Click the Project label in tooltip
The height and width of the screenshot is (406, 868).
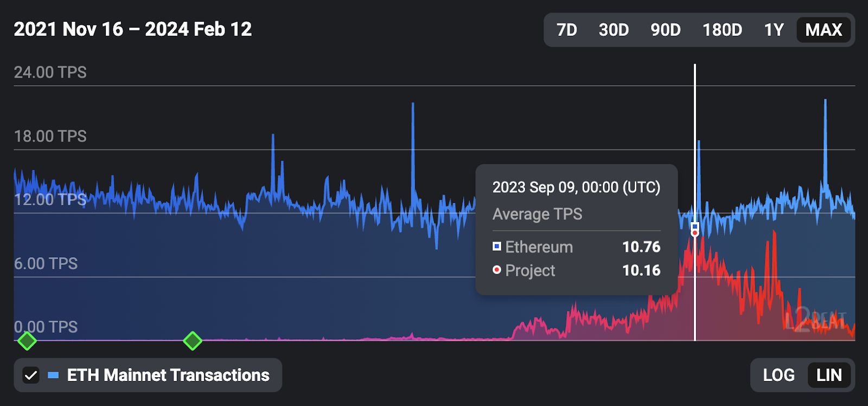530,270
